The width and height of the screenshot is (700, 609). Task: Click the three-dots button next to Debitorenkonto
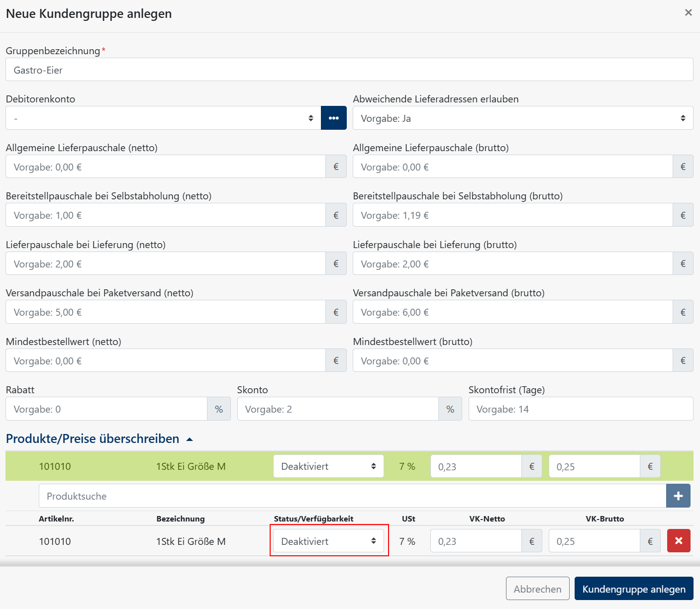(334, 118)
